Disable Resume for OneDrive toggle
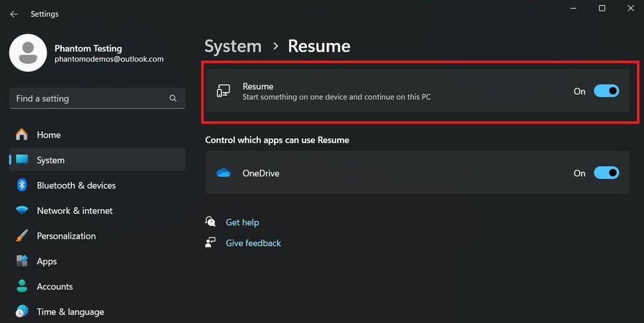644x323 pixels. pyautogui.click(x=606, y=173)
